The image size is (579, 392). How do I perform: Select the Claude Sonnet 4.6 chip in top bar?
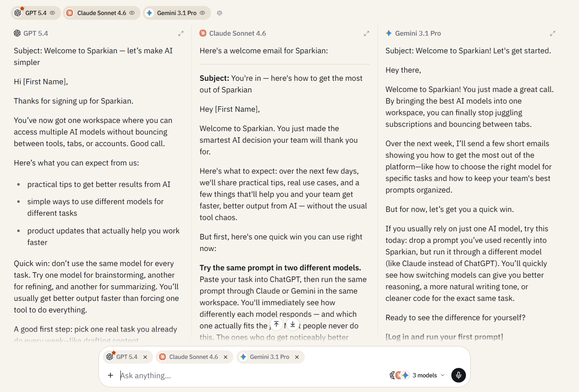click(101, 13)
